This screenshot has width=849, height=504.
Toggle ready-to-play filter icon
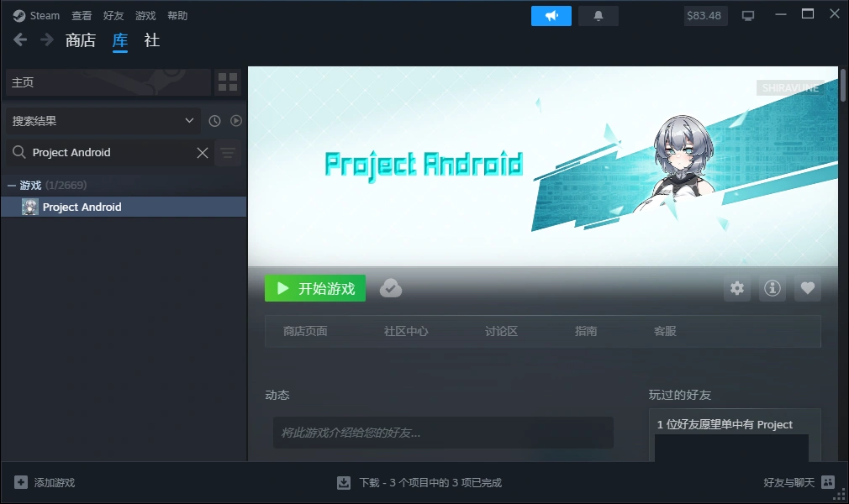[236, 121]
